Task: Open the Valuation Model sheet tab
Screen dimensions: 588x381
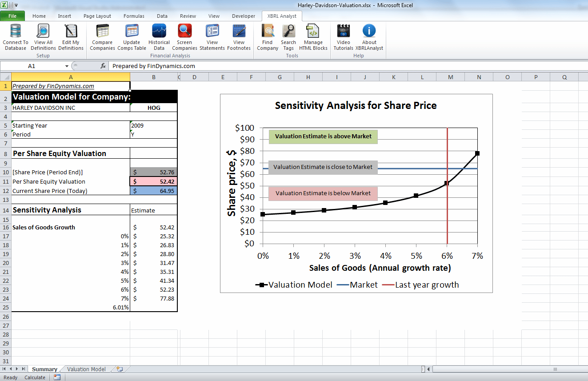Action: [x=86, y=369]
